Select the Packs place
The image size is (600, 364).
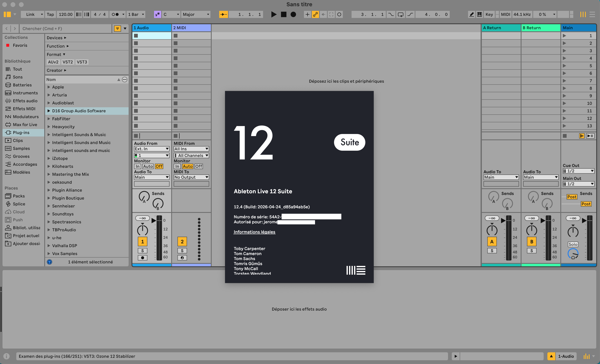[x=23, y=196]
